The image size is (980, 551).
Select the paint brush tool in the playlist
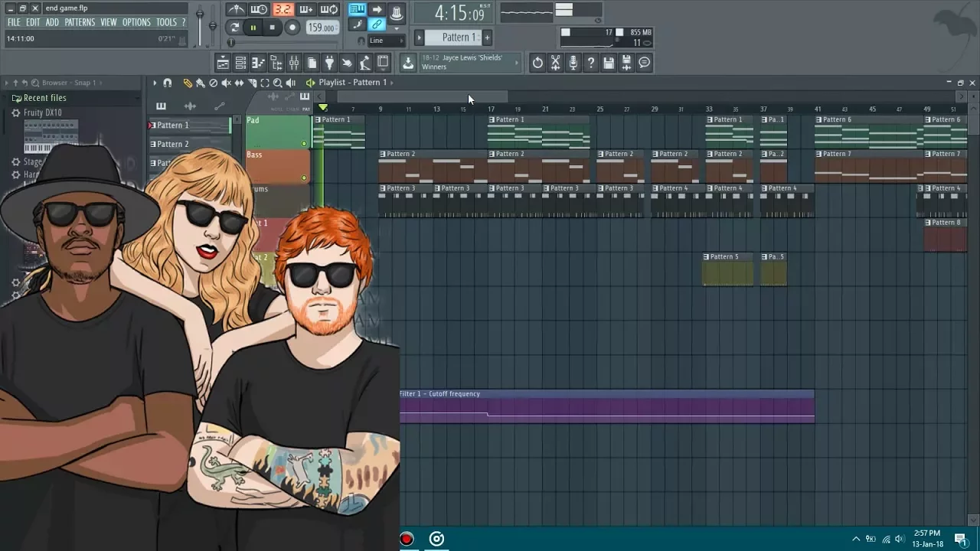201,83
